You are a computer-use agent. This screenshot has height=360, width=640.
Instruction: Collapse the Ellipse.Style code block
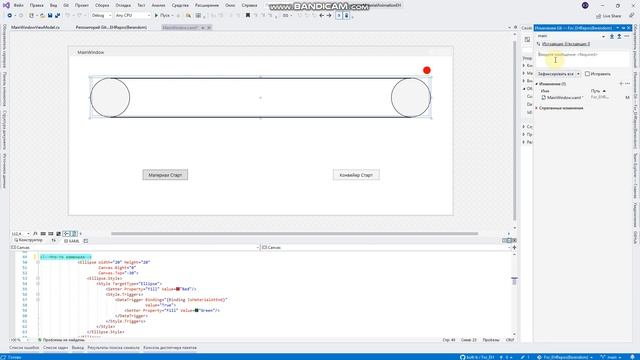[x=38, y=278]
